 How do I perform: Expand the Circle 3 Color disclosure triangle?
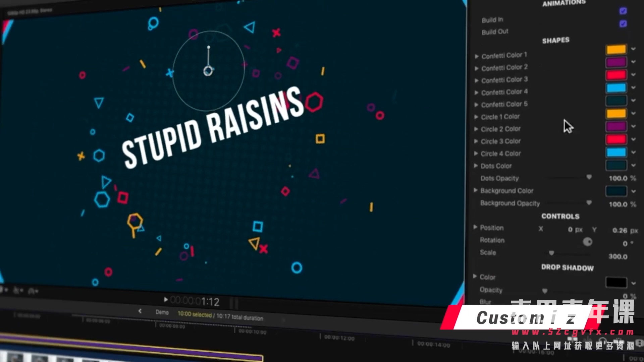tap(476, 141)
